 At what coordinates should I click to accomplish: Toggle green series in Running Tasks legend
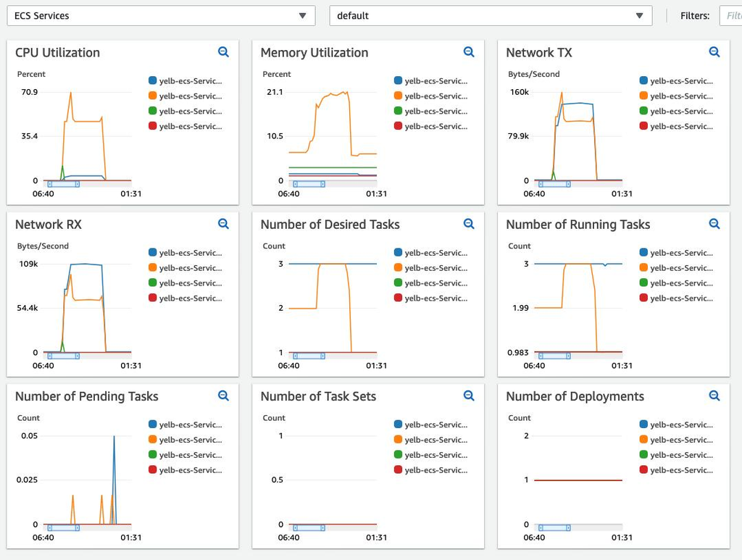point(676,283)
